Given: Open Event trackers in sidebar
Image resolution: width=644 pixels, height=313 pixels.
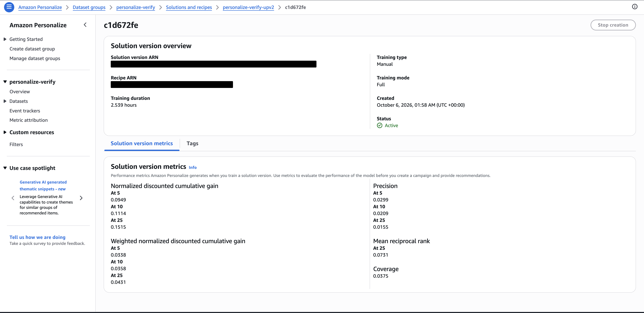Looking at the screenshot, I should [25, 111].
